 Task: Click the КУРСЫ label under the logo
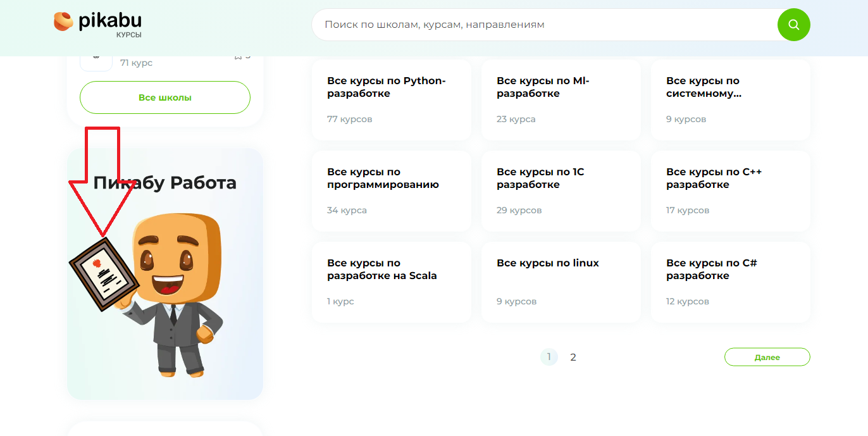(129, 35)
